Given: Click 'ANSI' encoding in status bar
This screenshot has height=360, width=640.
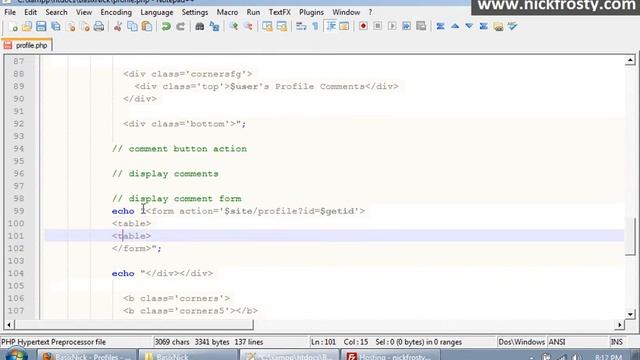Looking at the screenshot, I should click(557, 342).
